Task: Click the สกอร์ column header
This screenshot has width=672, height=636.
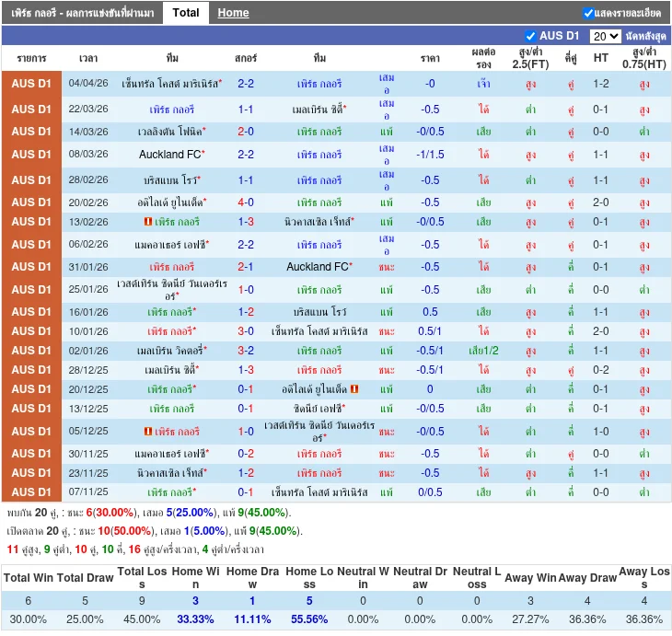Action: pos(246,58)
